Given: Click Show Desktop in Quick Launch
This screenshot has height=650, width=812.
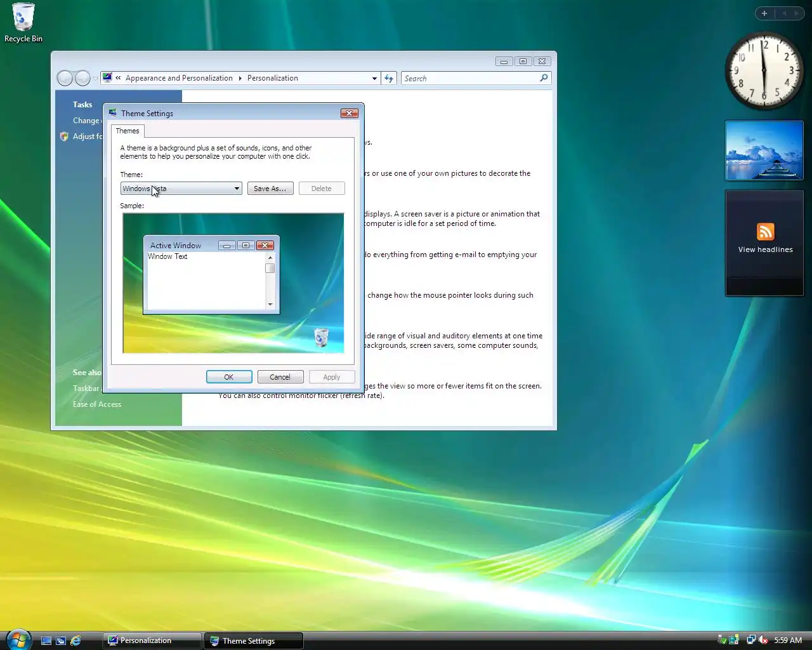Looking at the screenshot, I should coord(46,640).
